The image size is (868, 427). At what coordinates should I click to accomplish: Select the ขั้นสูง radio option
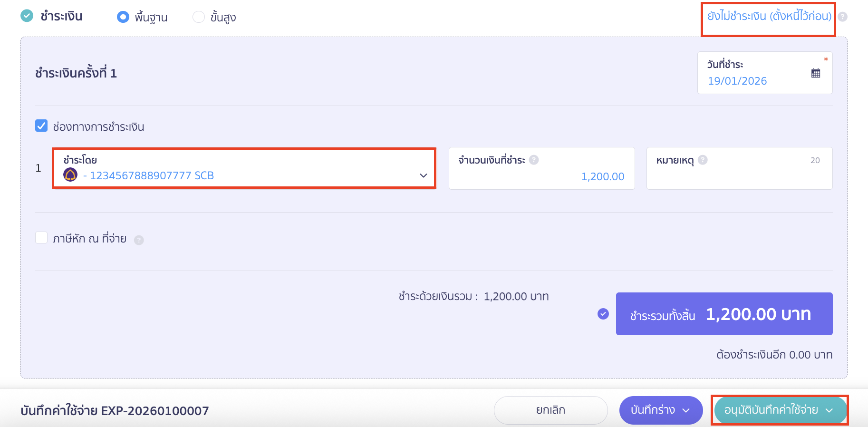(199, 17)
